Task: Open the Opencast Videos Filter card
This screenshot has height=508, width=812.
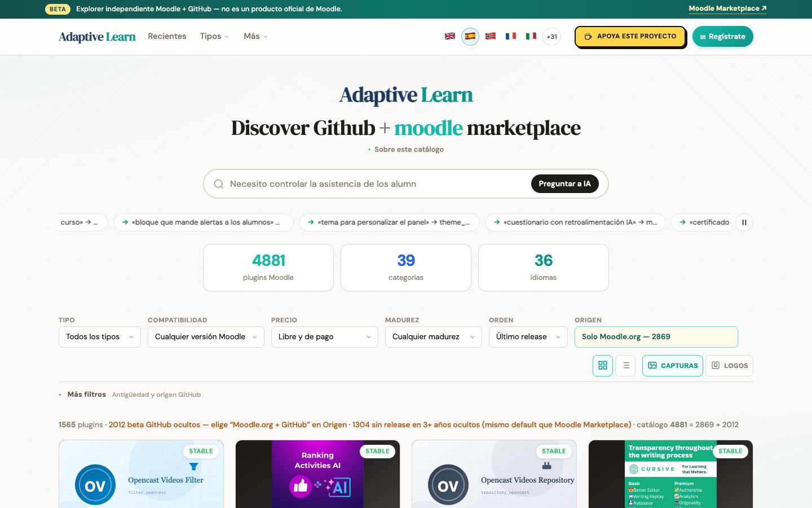Action: 141,474
